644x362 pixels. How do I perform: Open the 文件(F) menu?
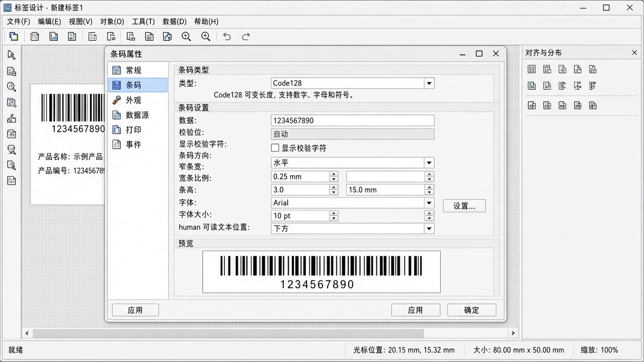[x=19, y=22]
